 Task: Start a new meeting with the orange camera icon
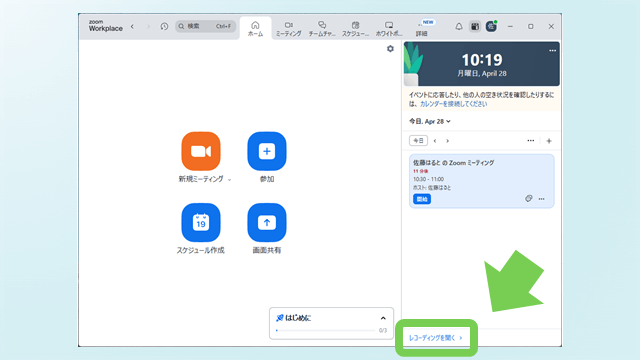pos(201,151)
